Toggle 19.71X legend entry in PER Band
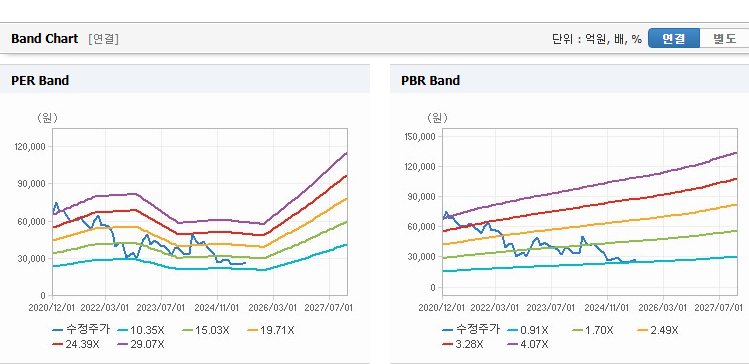Image resolution: width=749 pixels, height=364 pixels. (271, 330)
